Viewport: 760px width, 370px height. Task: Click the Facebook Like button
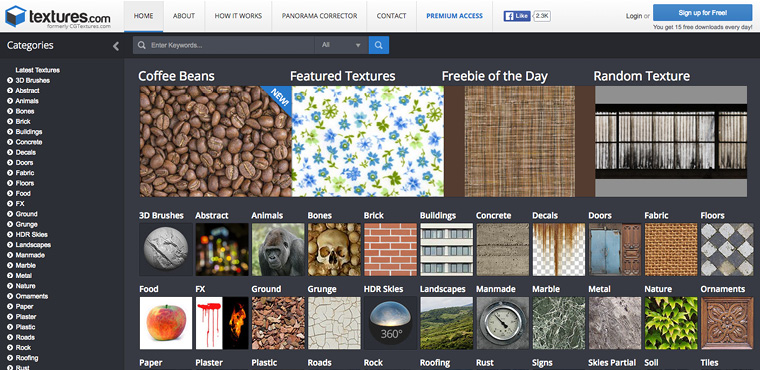tap(517, 16)
